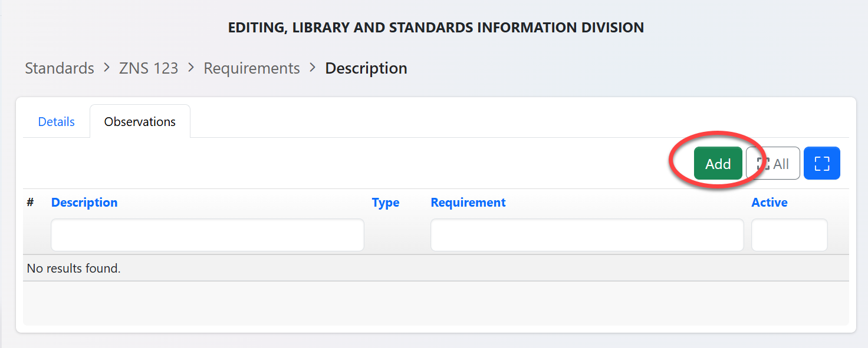
Task: Open the Active filter field
Action: click(x=789, y=235)
